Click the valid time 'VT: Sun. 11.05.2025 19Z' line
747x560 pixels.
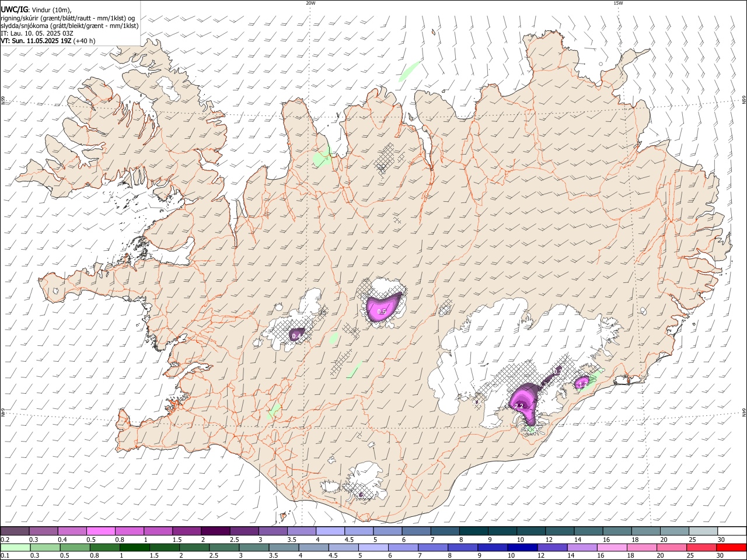pyautogui.click(x=36, y=41)
